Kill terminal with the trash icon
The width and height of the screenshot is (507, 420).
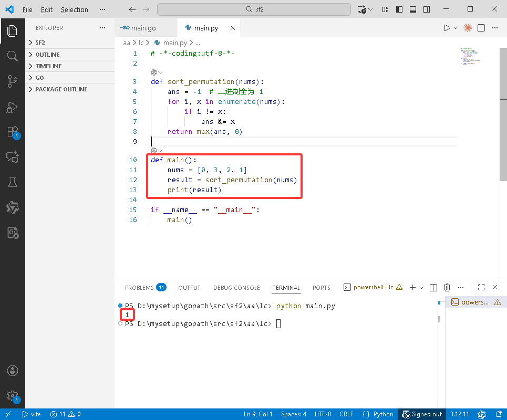point(447,287)
